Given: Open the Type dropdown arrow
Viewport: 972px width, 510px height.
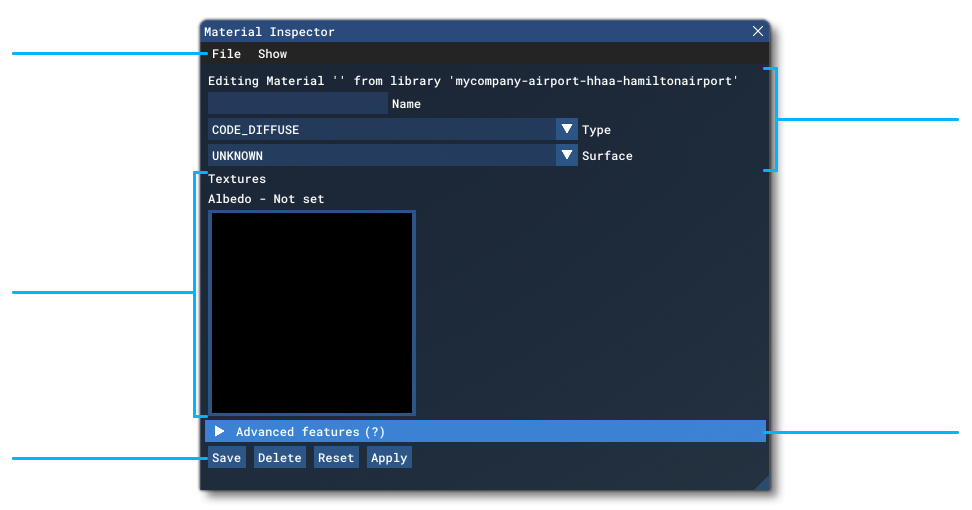Looking at the screenshot, I should pyautogui.click(x=567, y=129).
